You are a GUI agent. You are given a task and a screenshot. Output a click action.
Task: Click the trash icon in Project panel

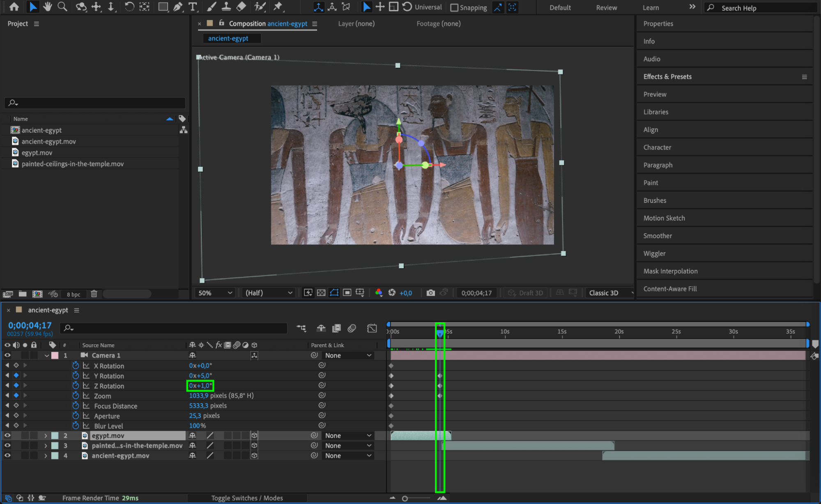94,294
